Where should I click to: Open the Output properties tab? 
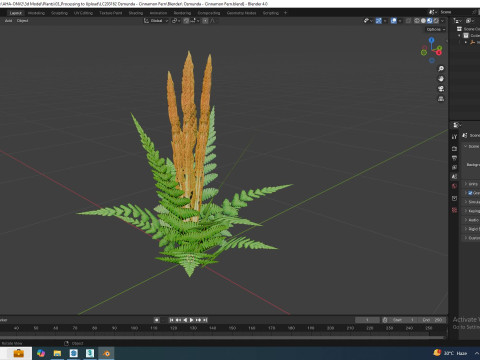click(454, 158)
